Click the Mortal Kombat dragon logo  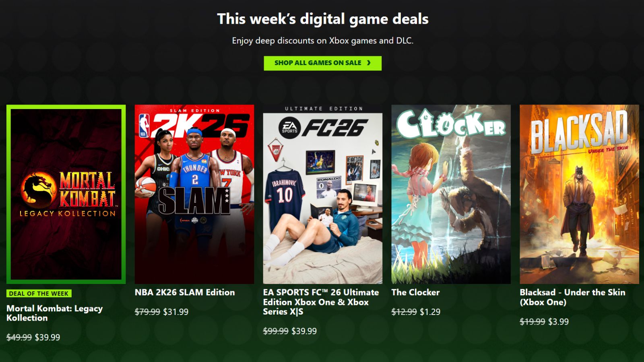click(x=38, y=189)
